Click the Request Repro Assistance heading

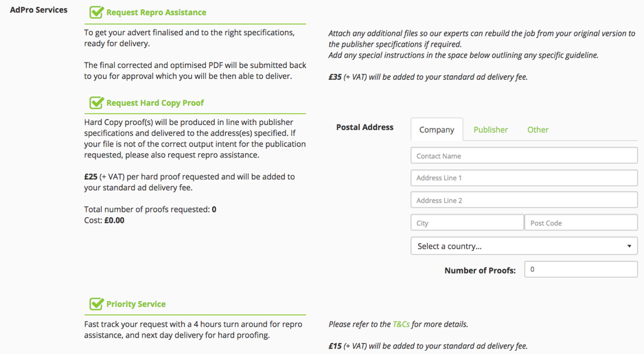(x=156, y=12)
